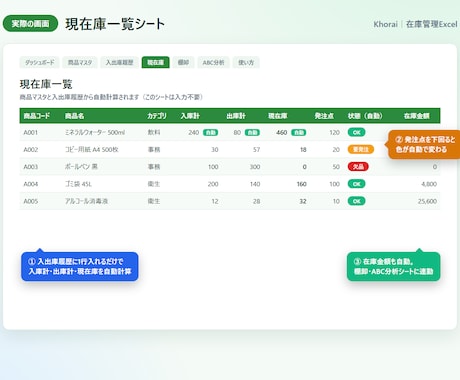The width and height of the screenshot is (460, 380).
Task: Click the 自動 badge next to 460
Action: [x=298, y=132]
